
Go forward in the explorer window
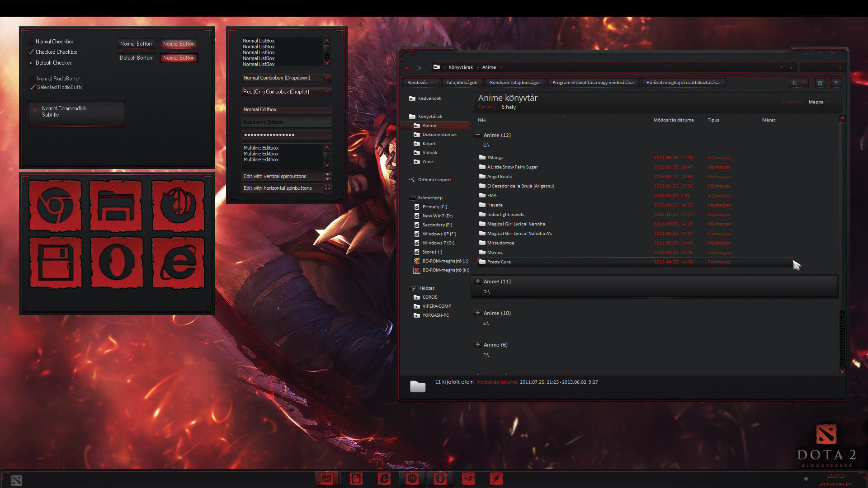[419, 68]
